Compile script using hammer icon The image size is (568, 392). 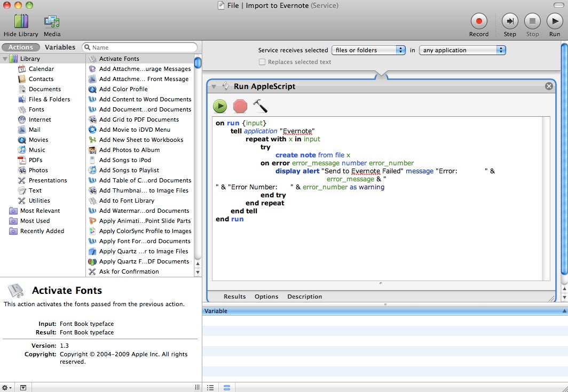260,106
